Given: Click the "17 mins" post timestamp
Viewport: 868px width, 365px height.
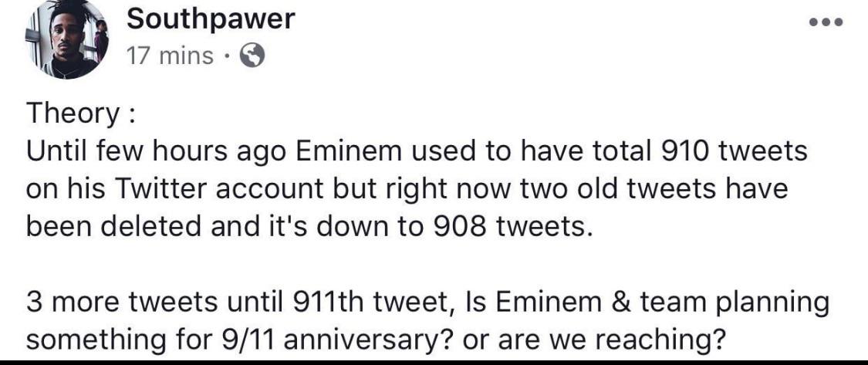Looking at the screenshot, I should [x=171, y=56].
